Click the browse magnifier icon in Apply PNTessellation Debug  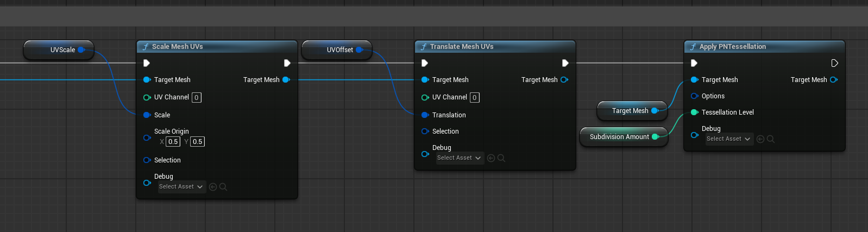coord(771,139)
